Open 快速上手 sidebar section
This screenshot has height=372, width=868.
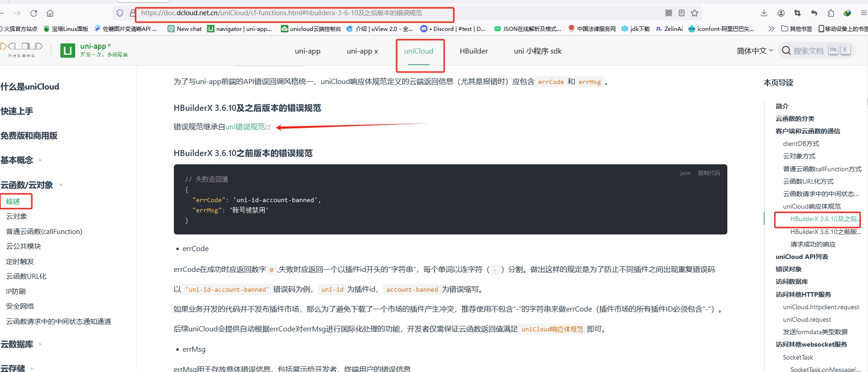(17, 111)
